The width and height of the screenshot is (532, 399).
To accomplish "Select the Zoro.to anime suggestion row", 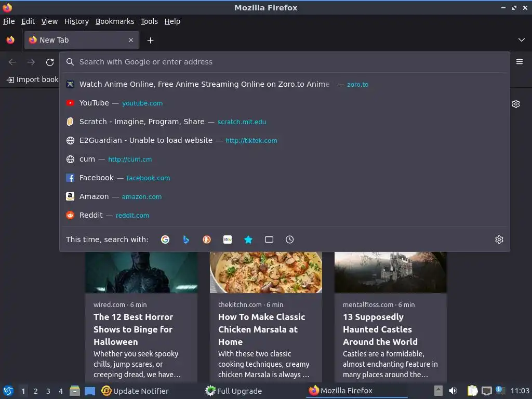I will click(x=284, y=84).
